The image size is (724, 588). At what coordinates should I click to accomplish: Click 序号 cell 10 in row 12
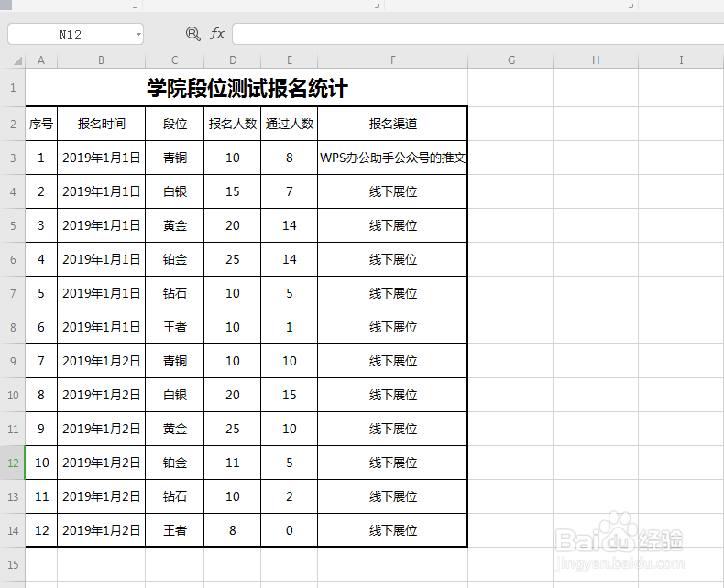[41, 463]
